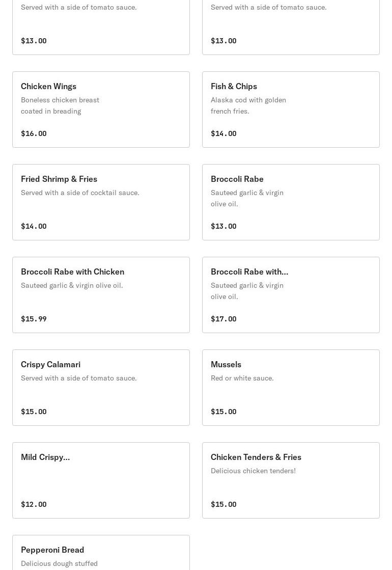Viewport: 392px width, 570px height.
Task: Select the truncated Mild Crispy item title
Action: [x=45, y=457]
